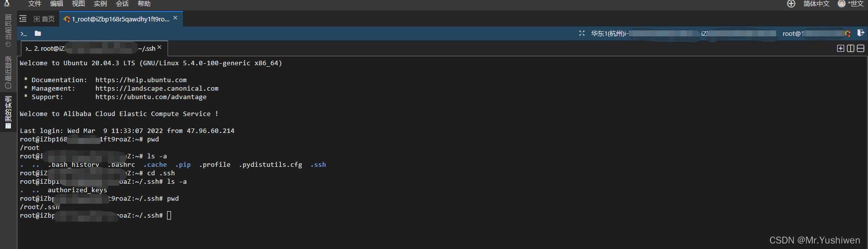
Task: Select the 最近登录 sidebar panel
Action: pos(8,72)
